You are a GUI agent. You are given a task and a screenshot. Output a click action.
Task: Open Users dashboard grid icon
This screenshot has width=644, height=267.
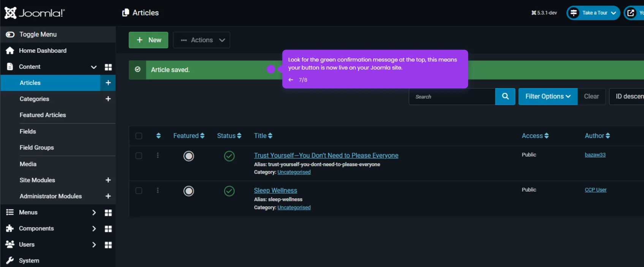click(108, 245)
